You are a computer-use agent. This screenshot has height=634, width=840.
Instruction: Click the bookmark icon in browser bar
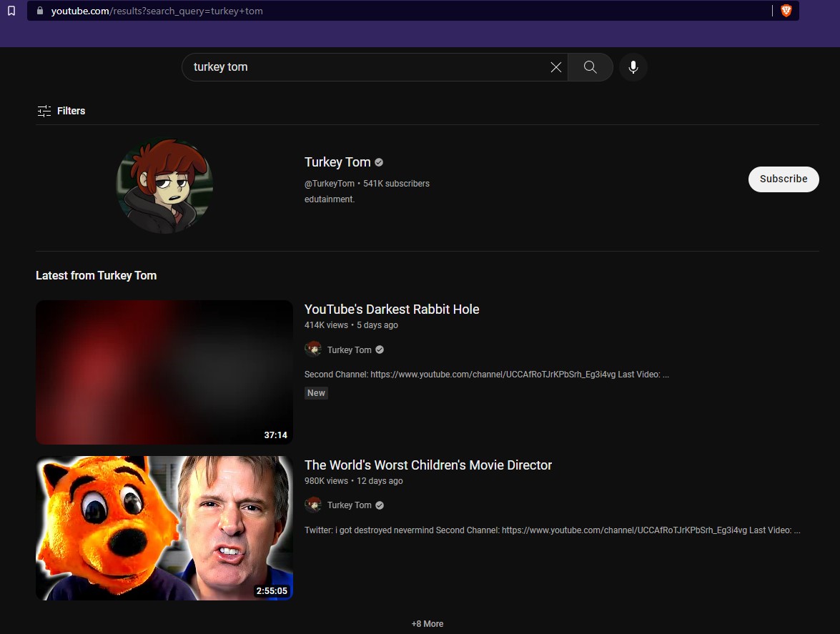click(11, 11)
